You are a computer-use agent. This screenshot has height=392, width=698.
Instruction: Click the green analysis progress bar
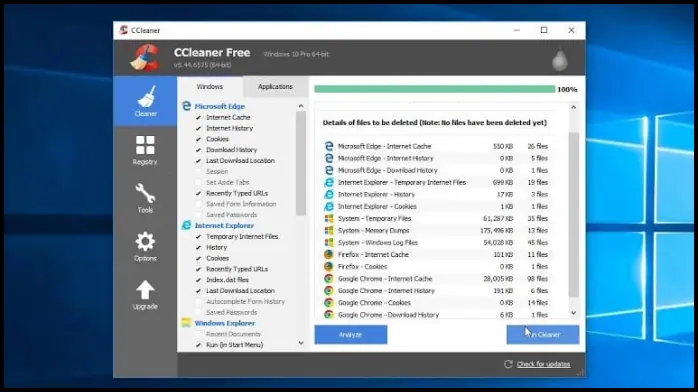pos(434,89)
